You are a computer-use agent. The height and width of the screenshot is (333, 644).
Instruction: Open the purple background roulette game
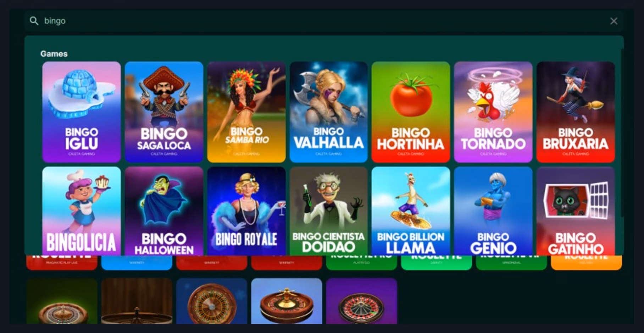click(361, 301)
